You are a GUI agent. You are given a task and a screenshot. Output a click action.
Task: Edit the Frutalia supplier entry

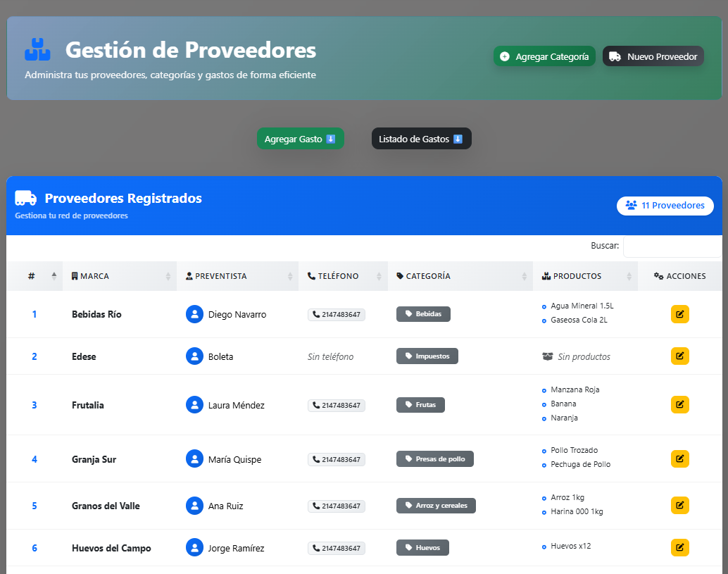pos(679,405)
